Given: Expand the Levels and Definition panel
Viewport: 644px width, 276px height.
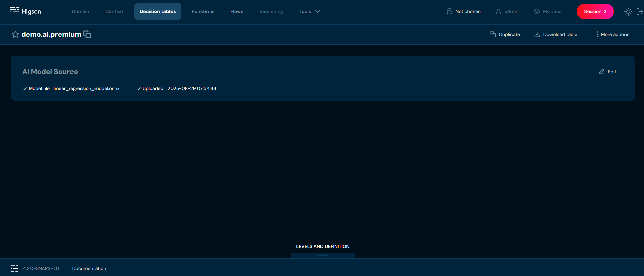Looking at the screenshot, I should (x=323, y=255).
